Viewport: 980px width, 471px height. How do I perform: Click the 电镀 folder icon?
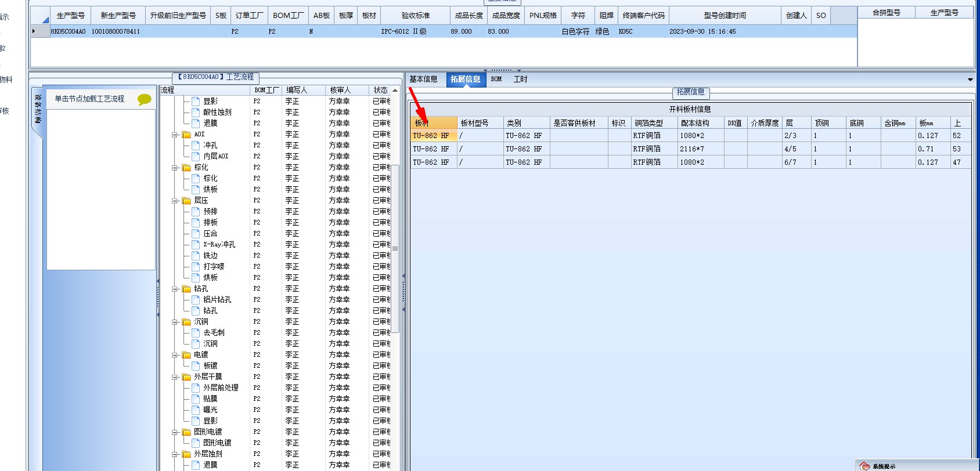pos(186,355)
